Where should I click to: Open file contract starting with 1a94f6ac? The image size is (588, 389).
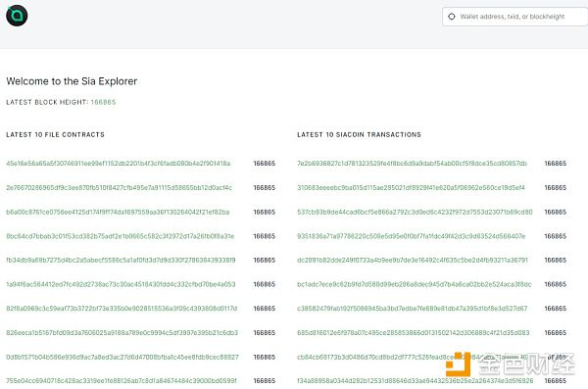[x=121, y=284]
